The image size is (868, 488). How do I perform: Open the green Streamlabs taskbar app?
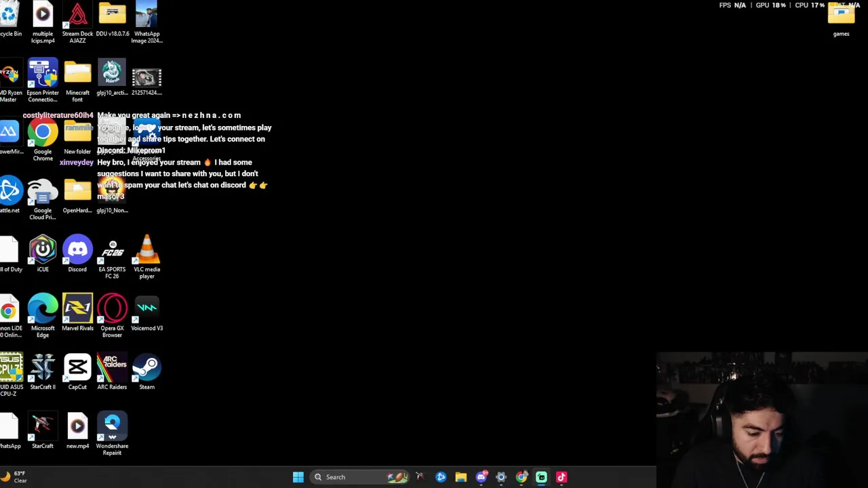[x=541, y=477]
